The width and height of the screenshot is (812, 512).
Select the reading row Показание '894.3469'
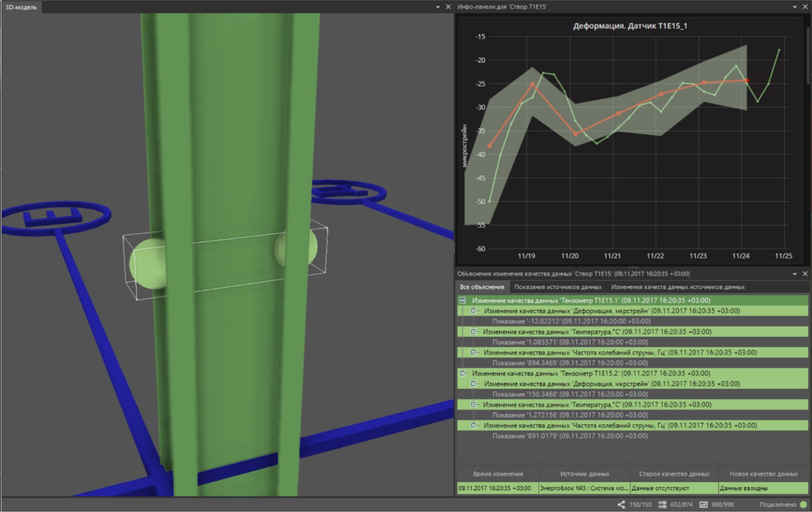[x=570, y=363]
